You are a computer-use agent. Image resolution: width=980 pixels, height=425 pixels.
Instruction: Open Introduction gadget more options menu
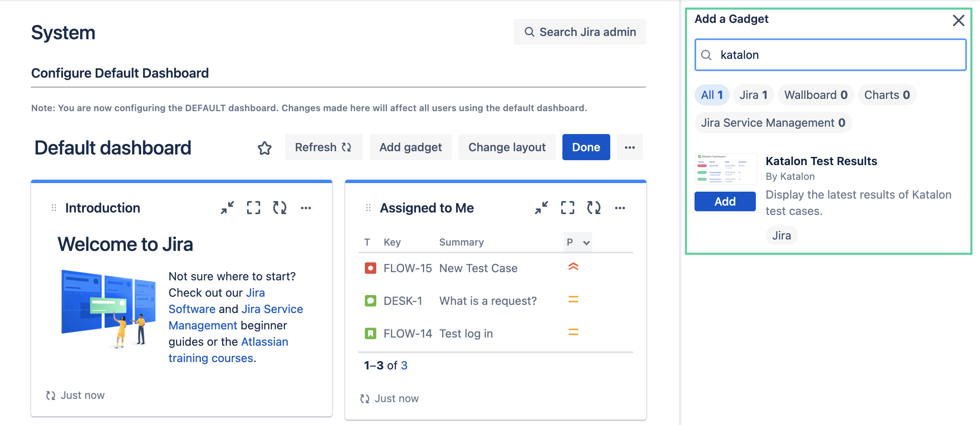point(306,208)
